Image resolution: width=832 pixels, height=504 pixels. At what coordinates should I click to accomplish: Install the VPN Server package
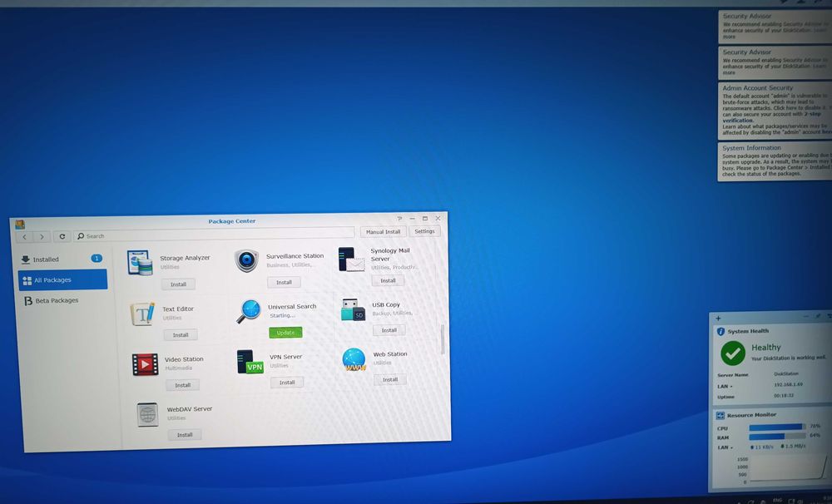(287, 383)
